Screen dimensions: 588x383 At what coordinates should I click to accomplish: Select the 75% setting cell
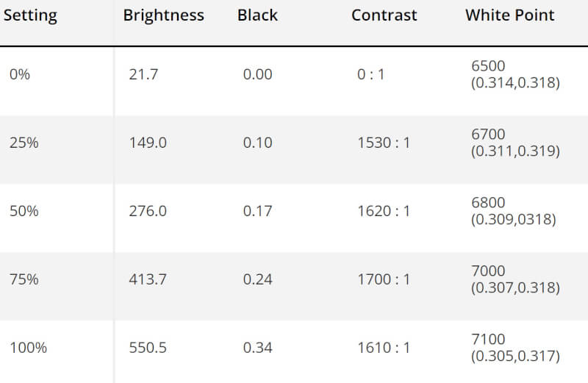(x=24, y=279)
